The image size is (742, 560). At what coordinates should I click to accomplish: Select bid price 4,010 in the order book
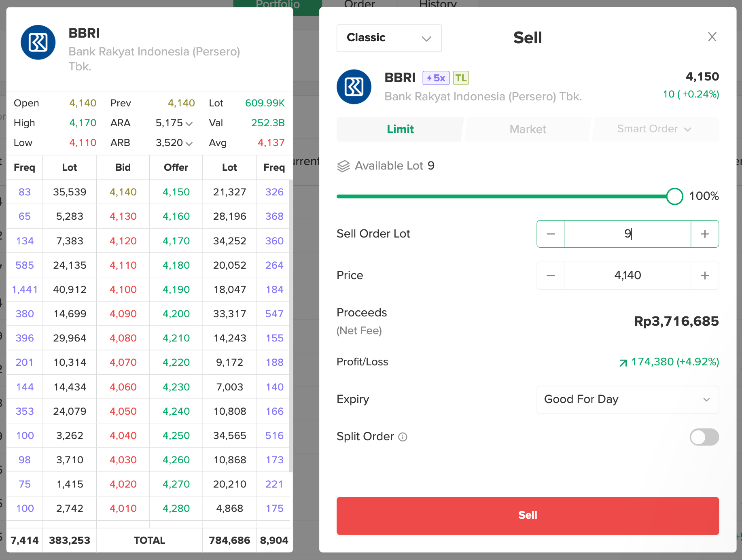123,509
